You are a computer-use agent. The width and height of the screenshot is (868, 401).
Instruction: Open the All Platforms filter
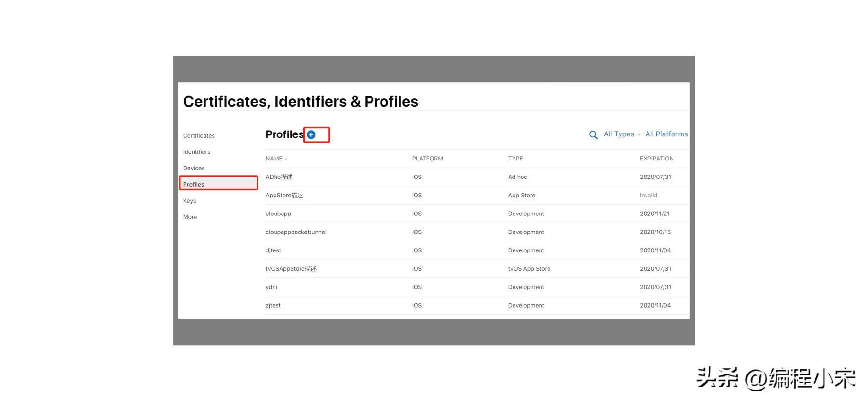point(666,134)
